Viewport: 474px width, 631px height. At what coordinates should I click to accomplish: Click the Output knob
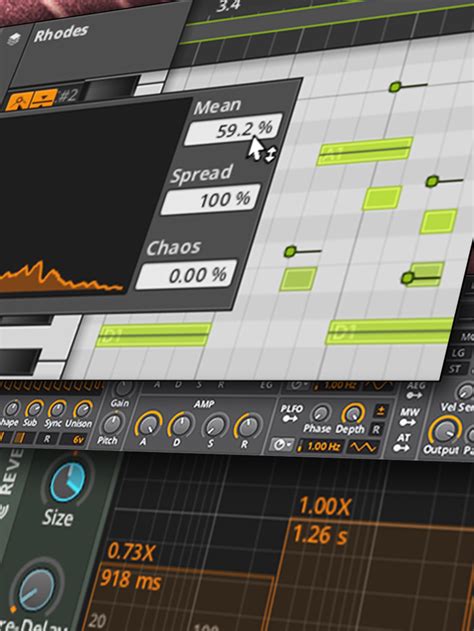(444, 430)
